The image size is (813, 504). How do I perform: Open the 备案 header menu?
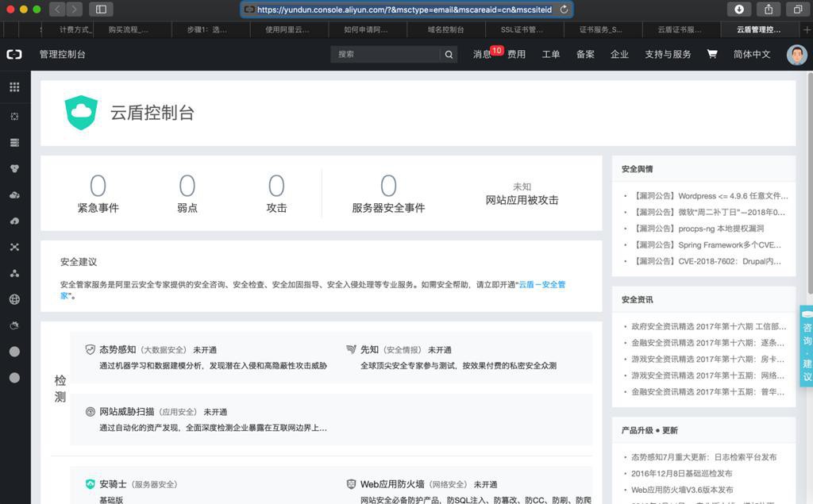(585, 54)
